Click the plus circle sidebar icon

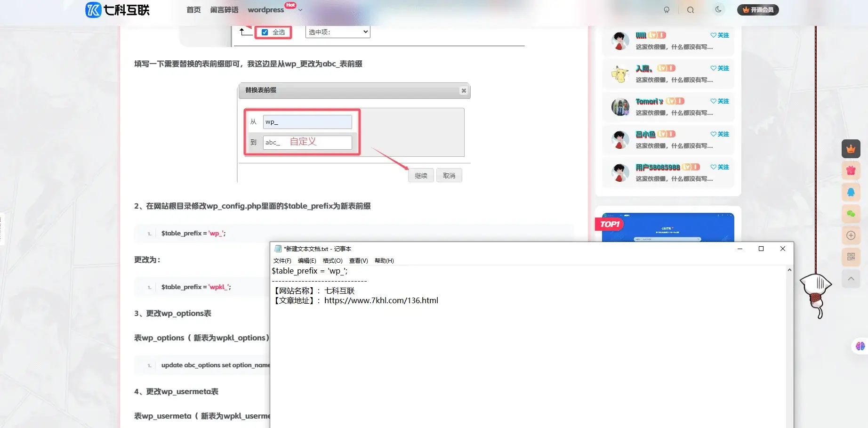click(x=851, y=235)
